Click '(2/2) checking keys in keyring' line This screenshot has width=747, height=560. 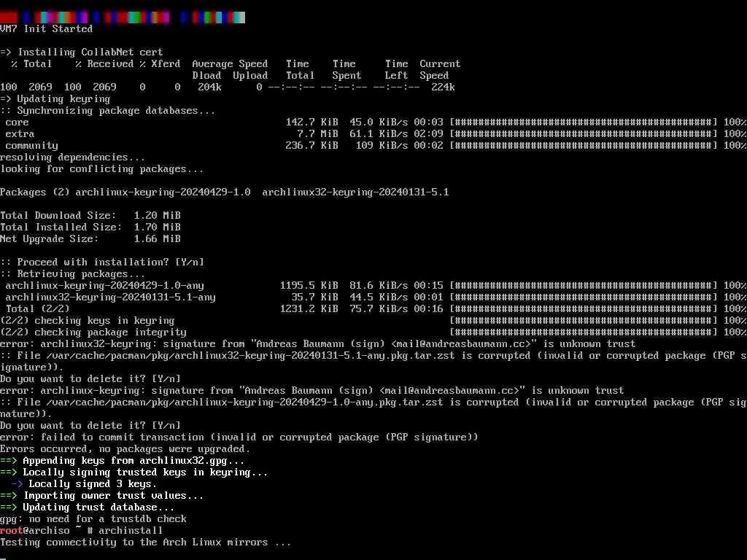[88, 321]
